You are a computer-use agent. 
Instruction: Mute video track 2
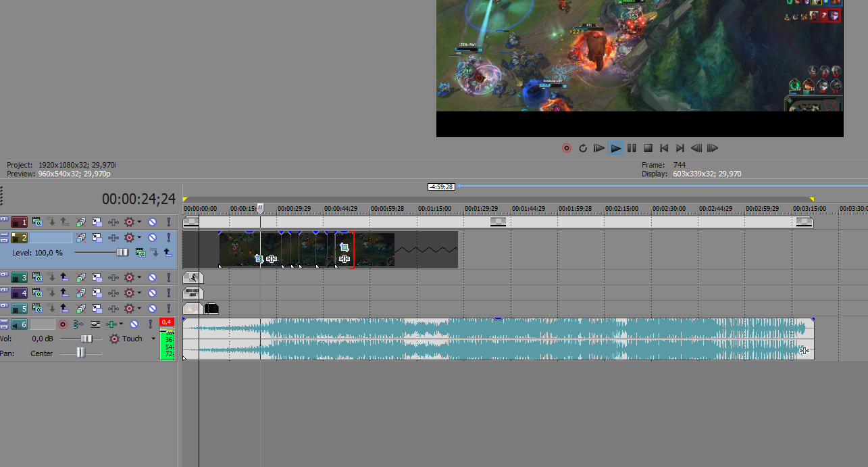[153, 237]
